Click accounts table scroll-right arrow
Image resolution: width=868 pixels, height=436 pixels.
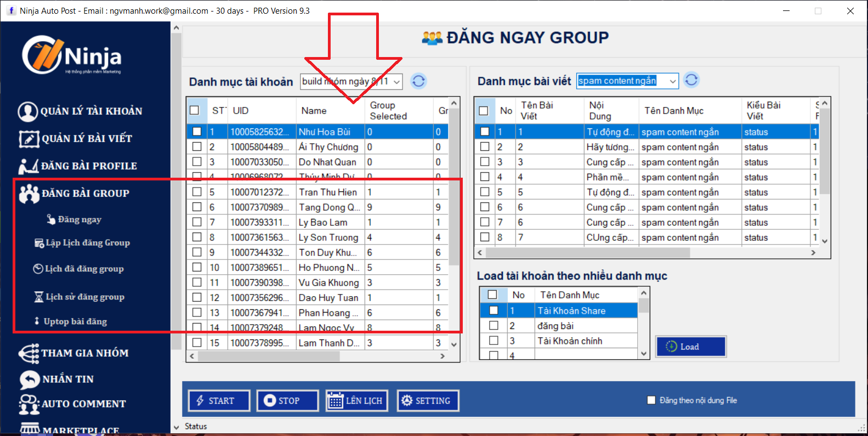pos(442,356)
